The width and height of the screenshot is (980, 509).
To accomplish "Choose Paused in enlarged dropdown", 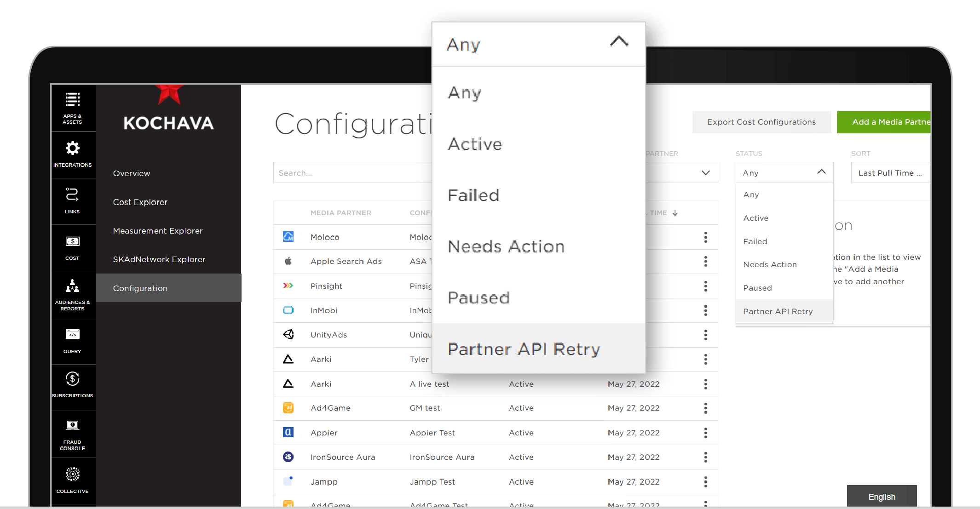I will point(538,297).
